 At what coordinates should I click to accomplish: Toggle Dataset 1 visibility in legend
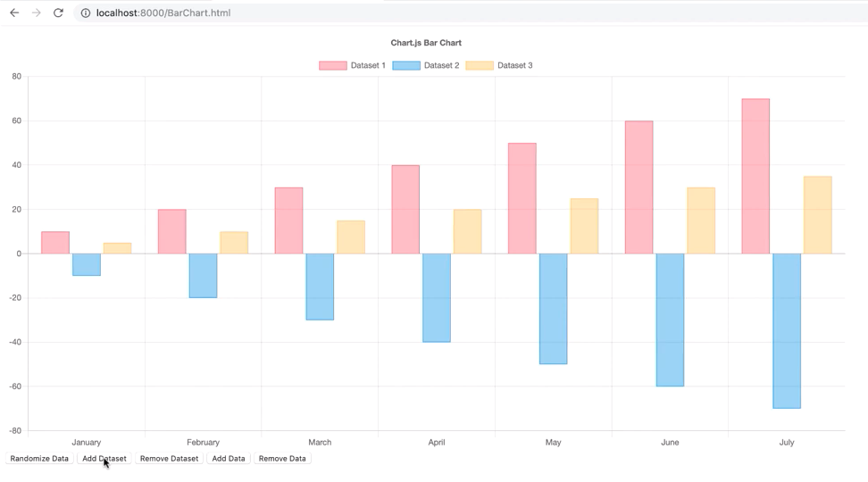point(368,65)
